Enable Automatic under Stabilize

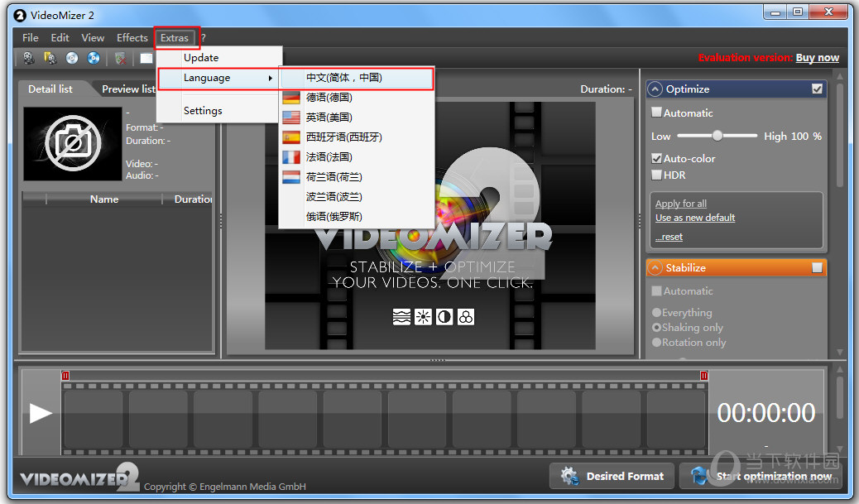click(x=656, y=290)
